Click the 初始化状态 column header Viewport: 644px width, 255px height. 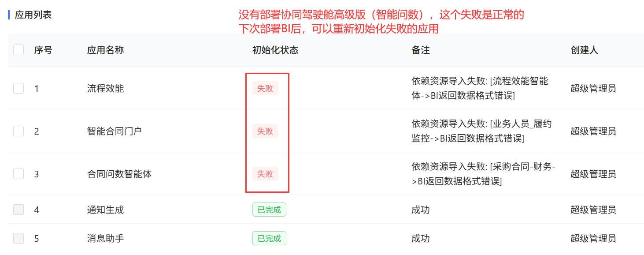pyautogui.click(x=275, y=50)
